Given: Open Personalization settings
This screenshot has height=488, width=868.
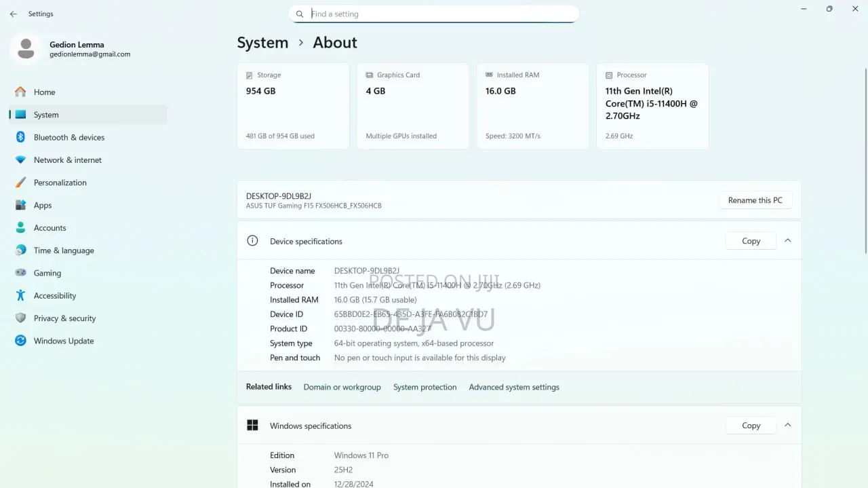Looking at the screenshot, I should tap(88, 183).
